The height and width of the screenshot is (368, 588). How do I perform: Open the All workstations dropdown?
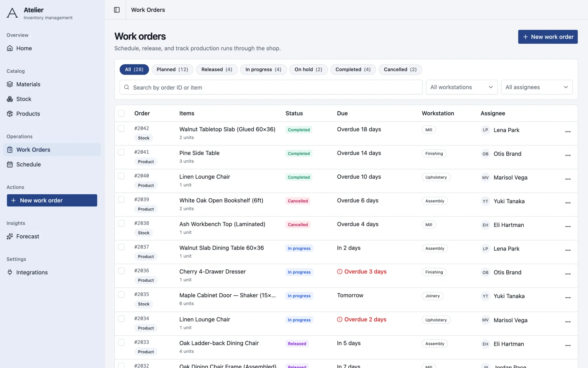coord(462,87)
